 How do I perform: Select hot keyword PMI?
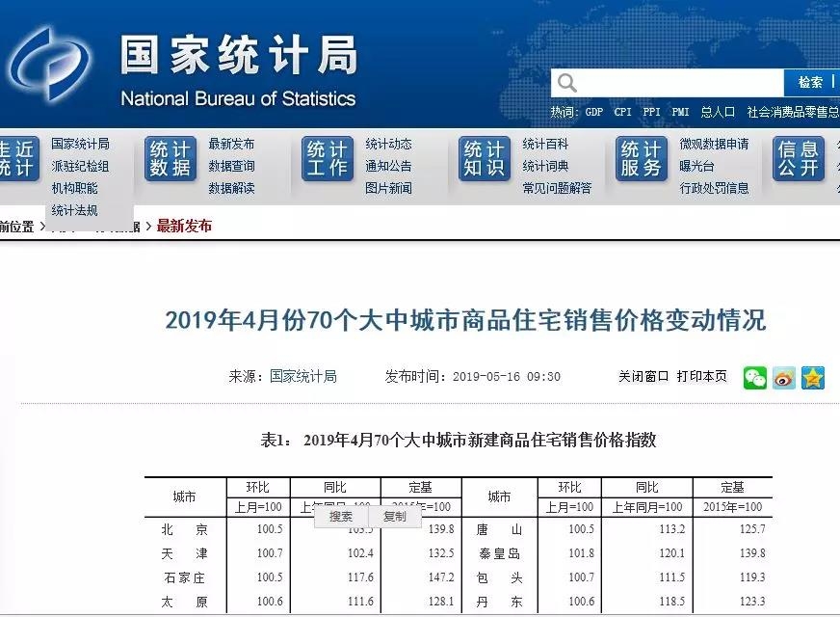[680, 112]
